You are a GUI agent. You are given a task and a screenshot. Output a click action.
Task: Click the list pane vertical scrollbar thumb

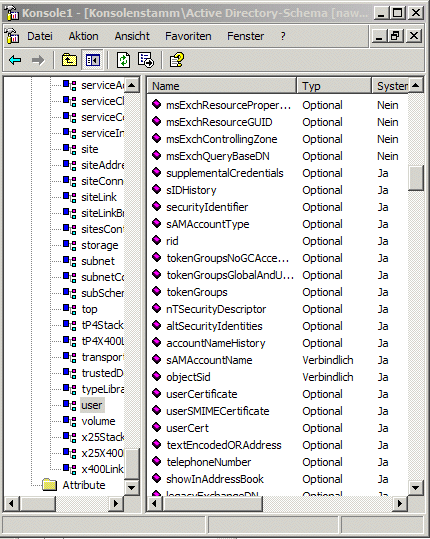[416, 178]
